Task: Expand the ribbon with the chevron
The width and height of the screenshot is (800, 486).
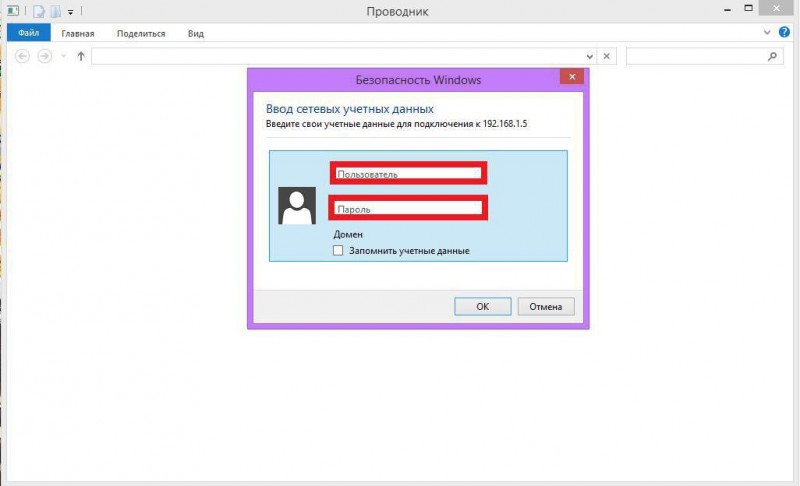Action: point(767,32)
